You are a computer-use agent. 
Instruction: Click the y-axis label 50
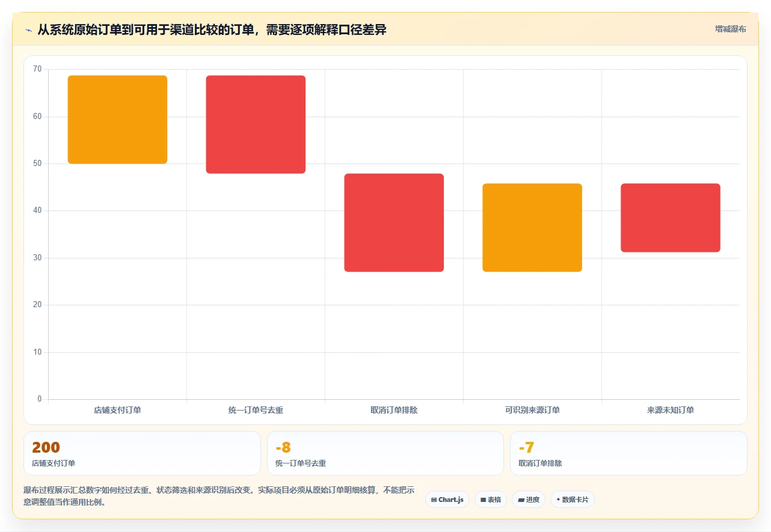coord(37,164)
